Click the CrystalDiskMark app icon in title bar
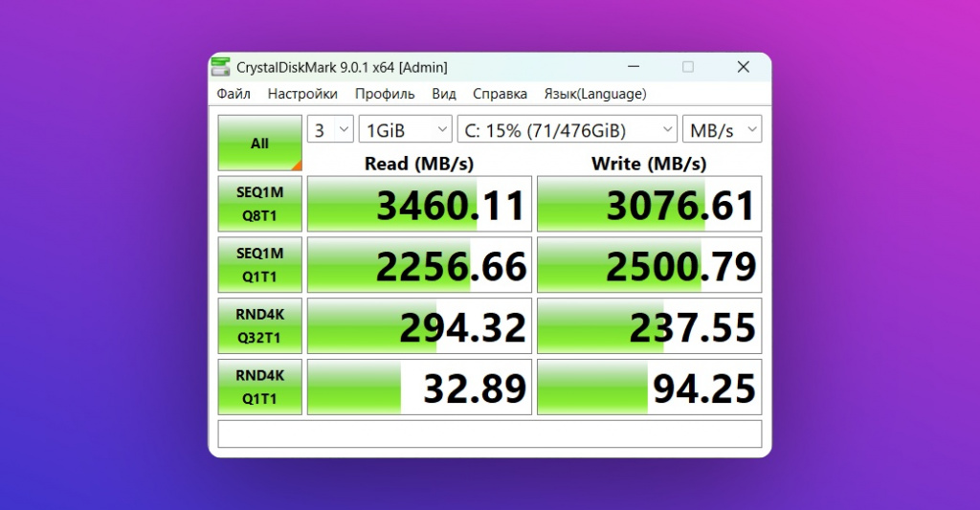 [221, 67]
